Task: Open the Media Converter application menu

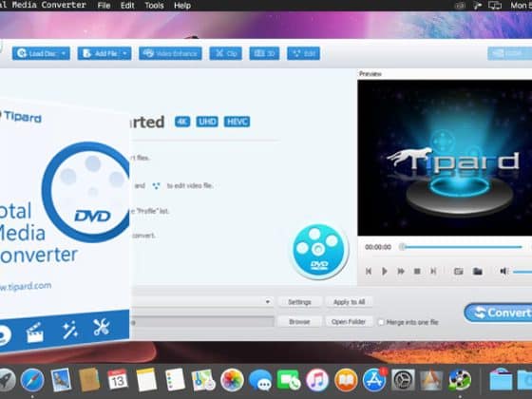Action: pos(43,5)
